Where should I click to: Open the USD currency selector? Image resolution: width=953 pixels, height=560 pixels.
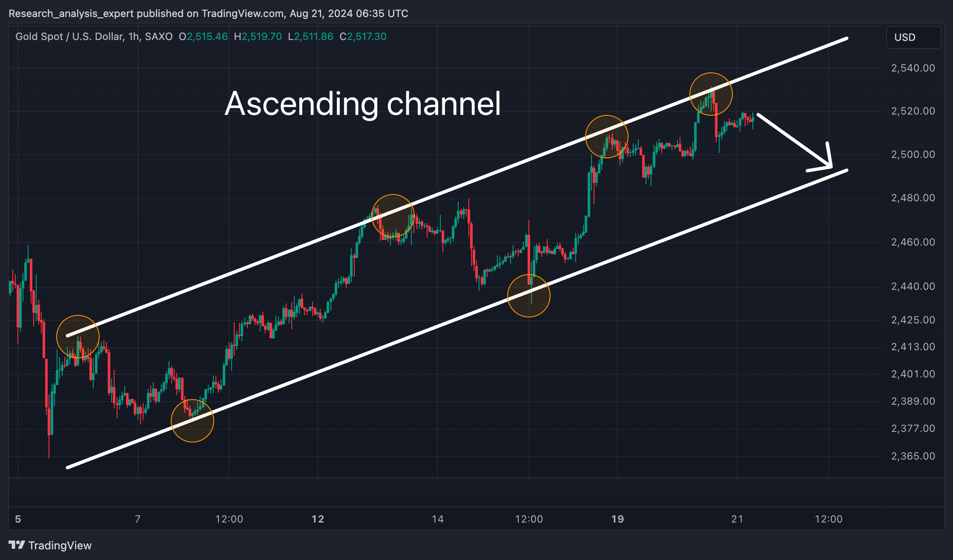point(913,37)
